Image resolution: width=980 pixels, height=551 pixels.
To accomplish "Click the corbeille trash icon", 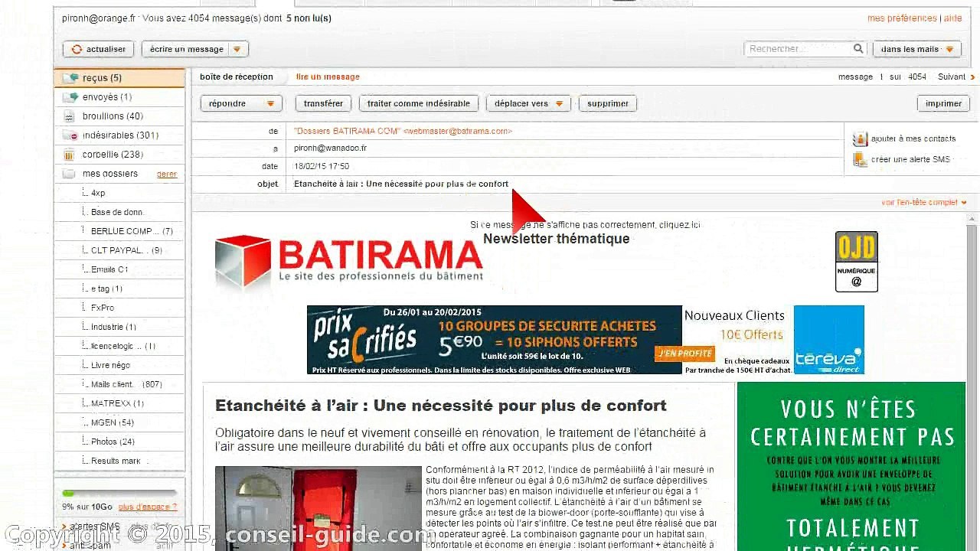I will [x=69, y=155].
